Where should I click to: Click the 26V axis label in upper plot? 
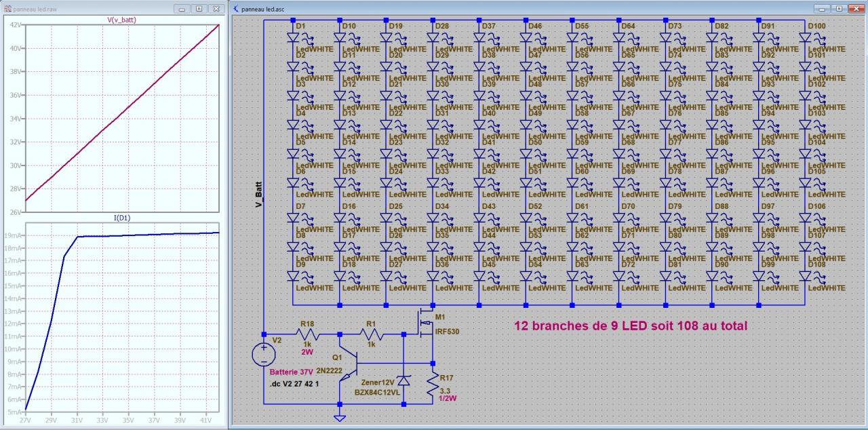(x=17, y=212)
